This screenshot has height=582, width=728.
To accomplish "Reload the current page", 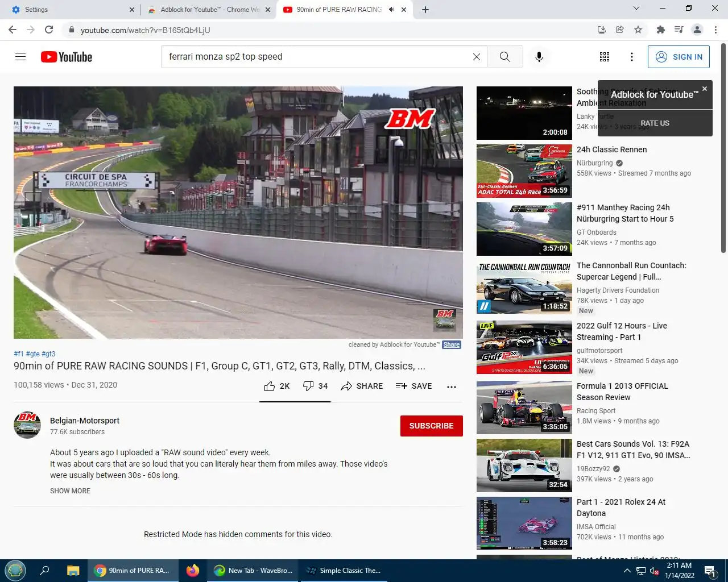I will pyautogui.click(x=49, y=30).
